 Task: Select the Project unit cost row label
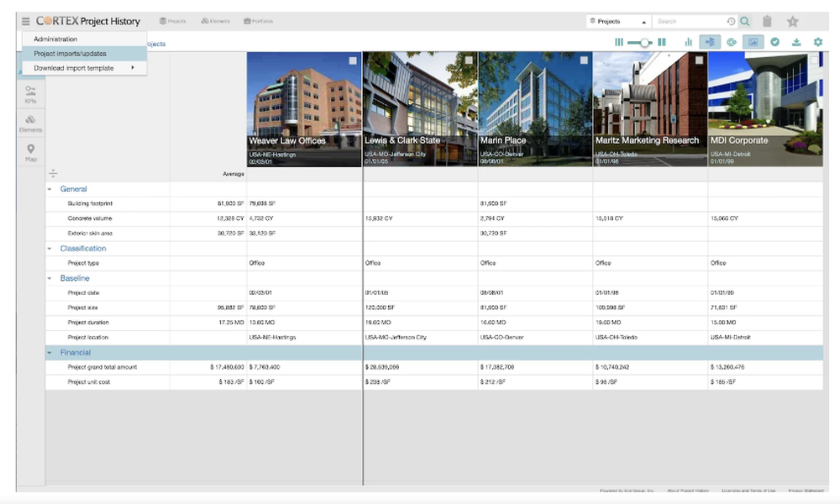pos(88,382)
